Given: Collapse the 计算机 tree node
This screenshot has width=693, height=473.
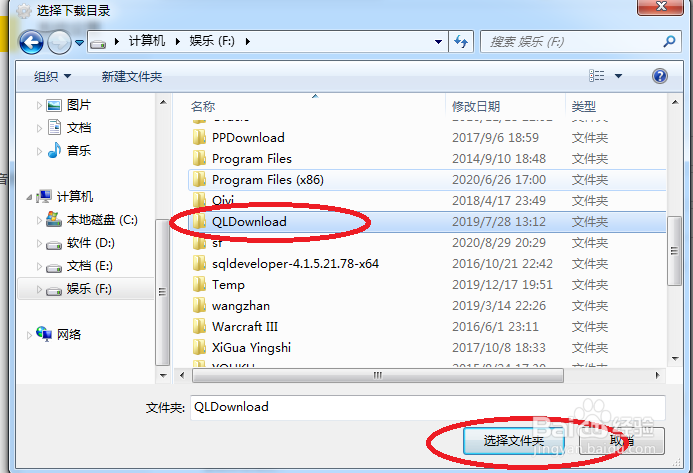Looking at the screenshot, I should tap(29, 197).
